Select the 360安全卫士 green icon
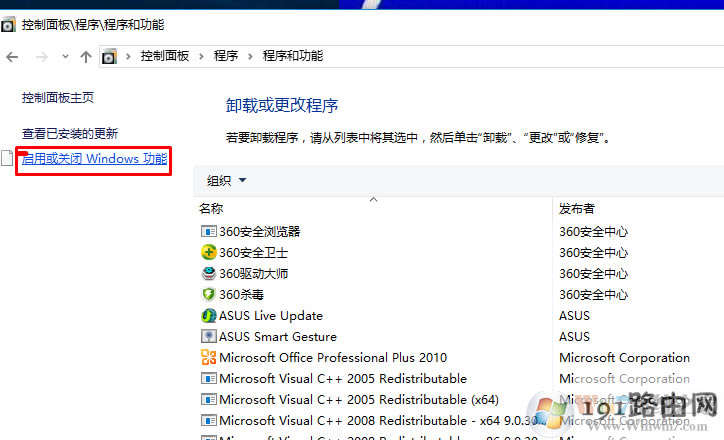 (x=209, y=252)
